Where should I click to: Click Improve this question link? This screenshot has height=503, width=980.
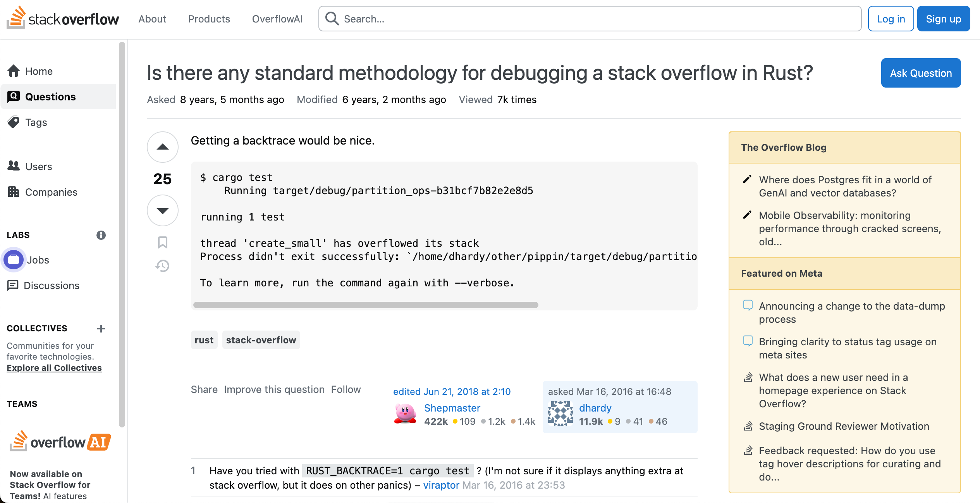(x=274, y=389)
